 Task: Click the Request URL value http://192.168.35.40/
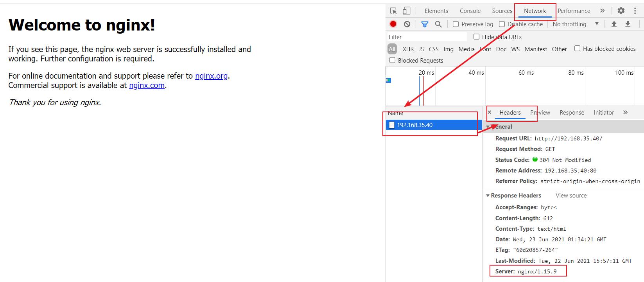click(568, 138)
